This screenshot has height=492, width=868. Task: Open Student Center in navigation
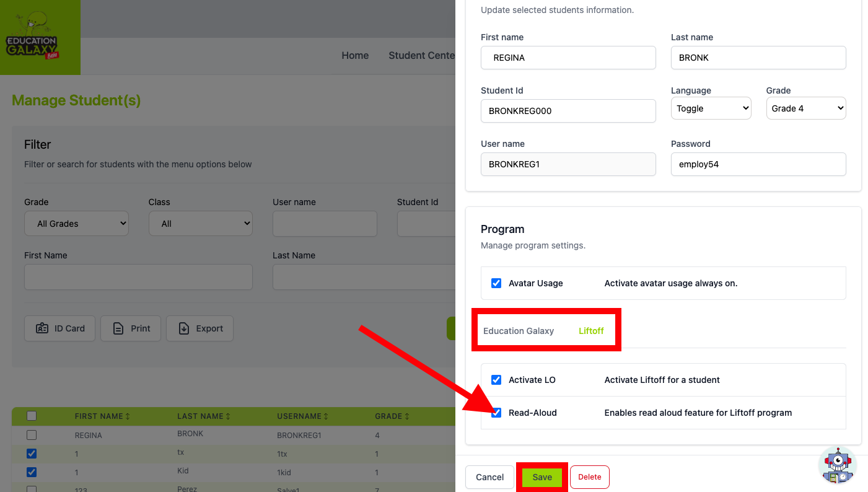pos(422,55)
